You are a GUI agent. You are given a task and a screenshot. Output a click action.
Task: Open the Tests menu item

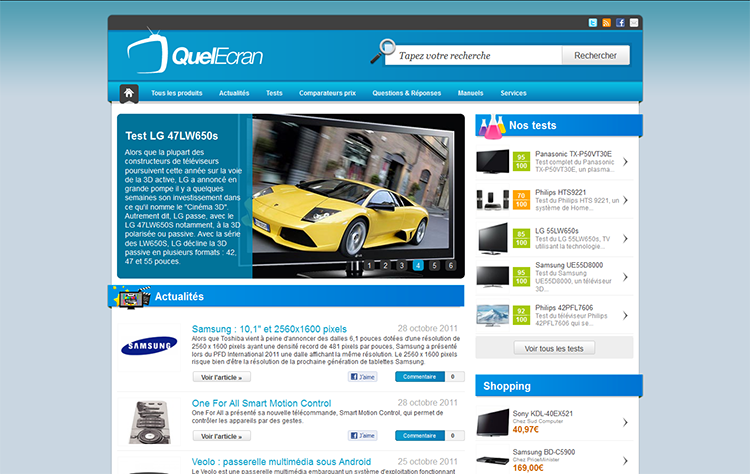click(274, 93)
